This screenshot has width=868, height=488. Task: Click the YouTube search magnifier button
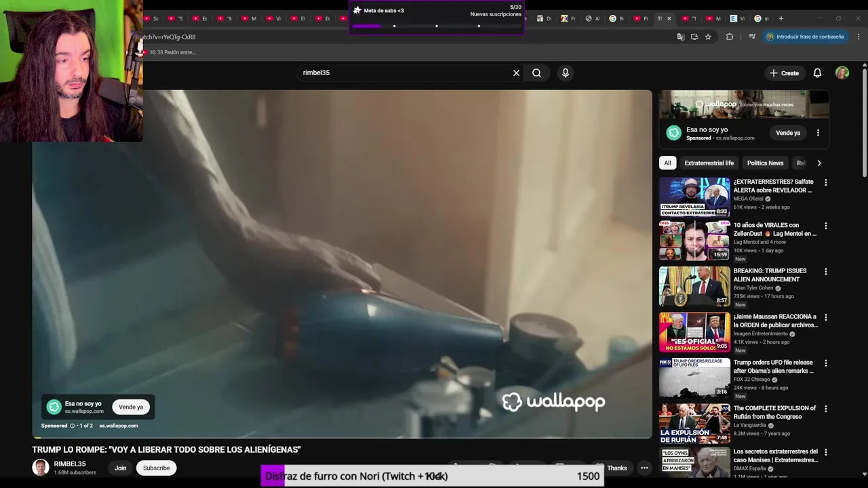(536, 73)
